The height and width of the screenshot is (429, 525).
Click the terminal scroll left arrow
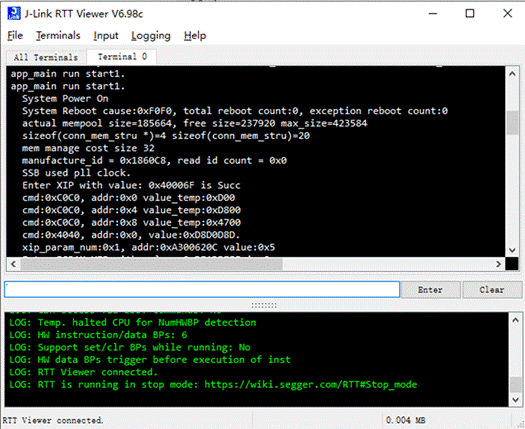pos(13,264)
